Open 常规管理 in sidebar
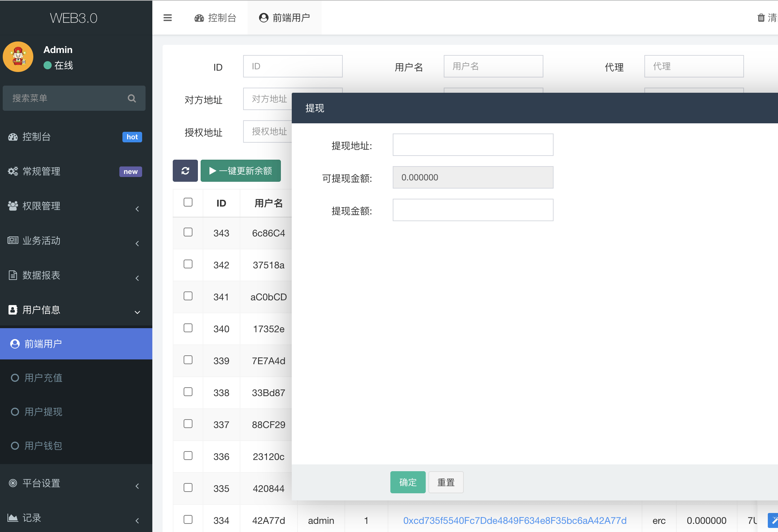Viewport: 778px width, 532px height. 41,172
